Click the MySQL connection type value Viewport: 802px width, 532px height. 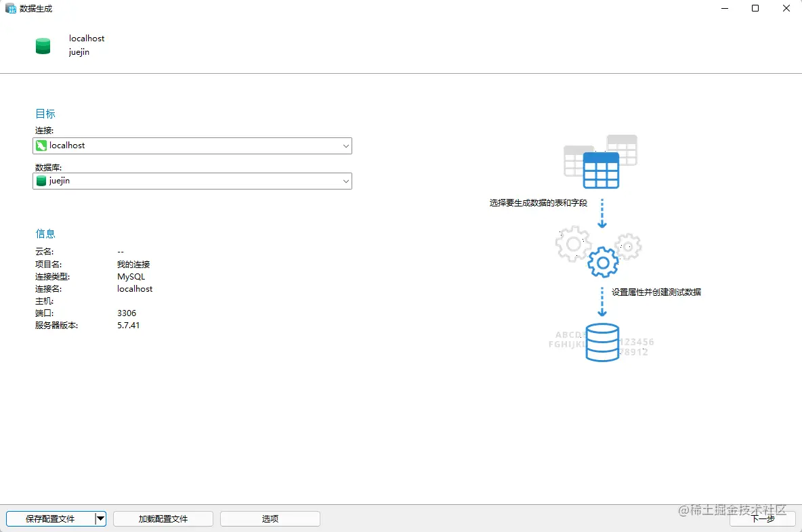pos(131,276)
